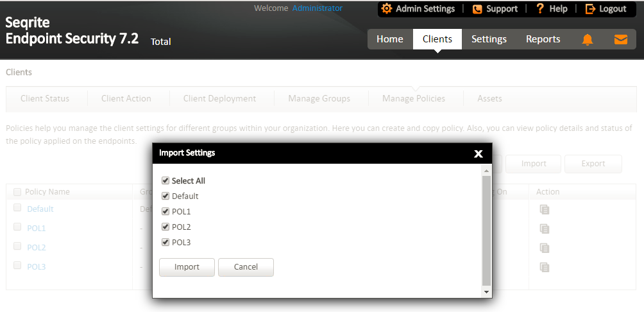644x312 pixels.
Task: Open the Reports main tab
Action: [543, 39]
